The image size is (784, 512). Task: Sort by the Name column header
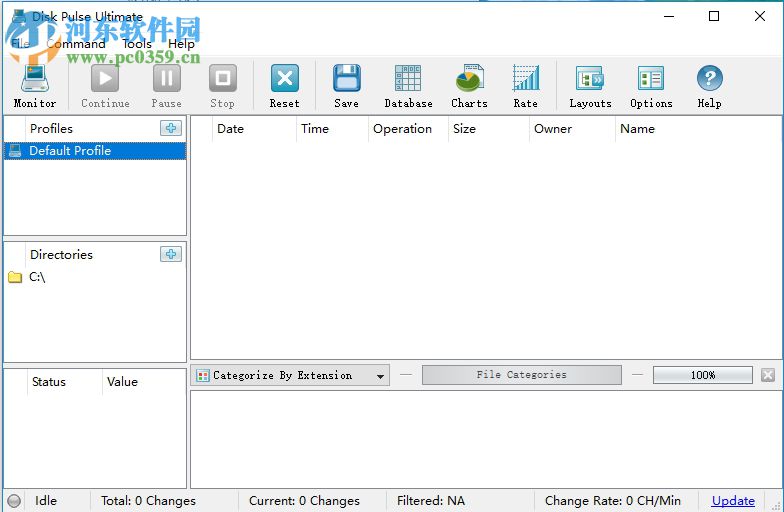(698, 129)
